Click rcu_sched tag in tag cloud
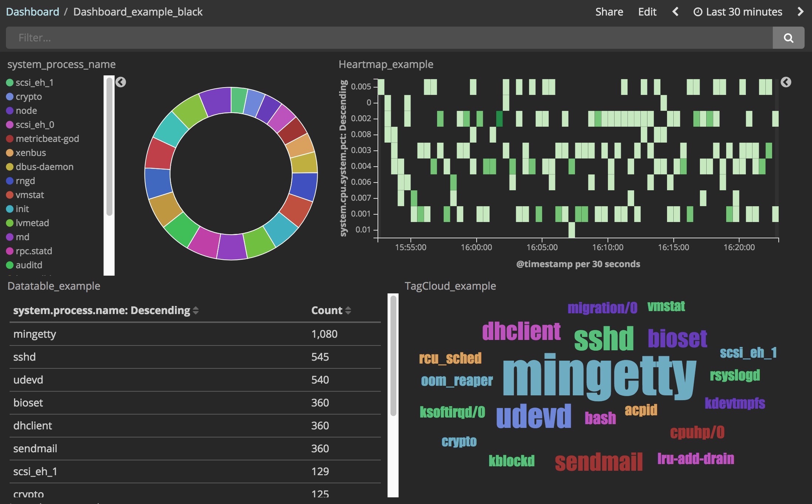This screenshot has width=812, height=504. 450,358
